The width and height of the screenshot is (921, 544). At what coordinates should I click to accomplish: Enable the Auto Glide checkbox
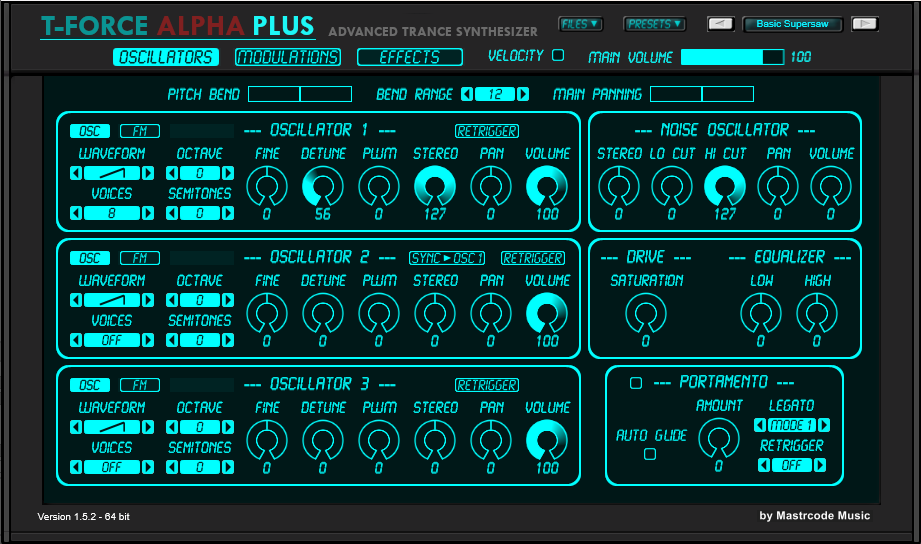[650, 454]
